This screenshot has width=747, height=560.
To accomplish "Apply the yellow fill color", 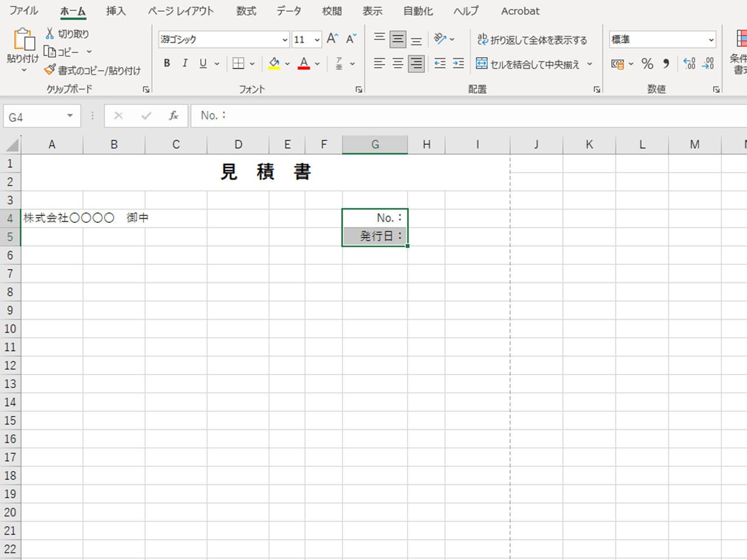I will (x=274, y=64).
